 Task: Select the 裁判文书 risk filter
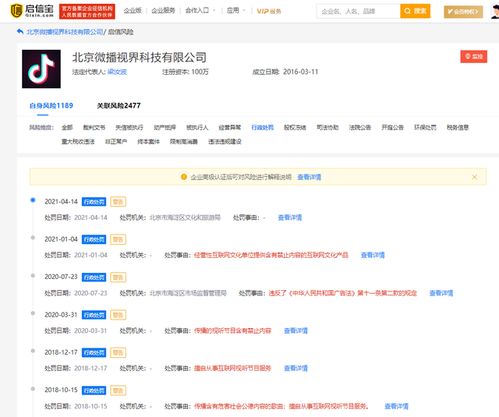(x=94, y=127)
